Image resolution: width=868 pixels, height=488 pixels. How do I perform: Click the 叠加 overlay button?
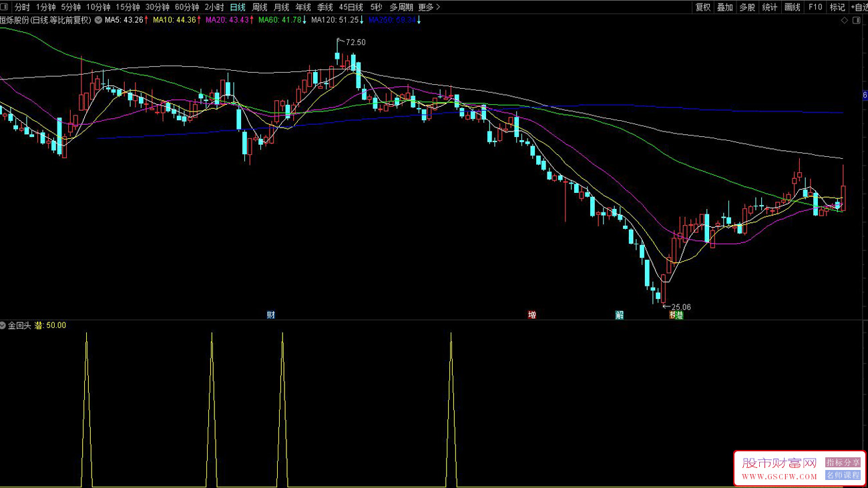pyautogui.click(x=725, y=7)
